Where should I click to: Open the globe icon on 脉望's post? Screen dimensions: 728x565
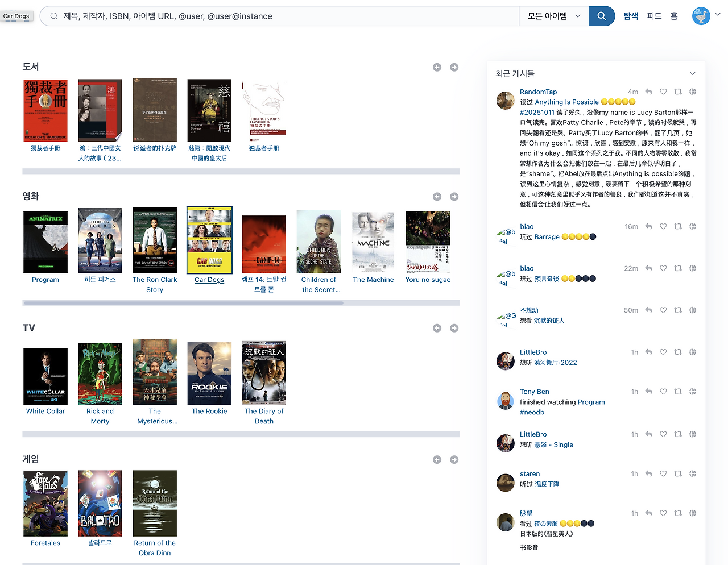click(693, 513)
